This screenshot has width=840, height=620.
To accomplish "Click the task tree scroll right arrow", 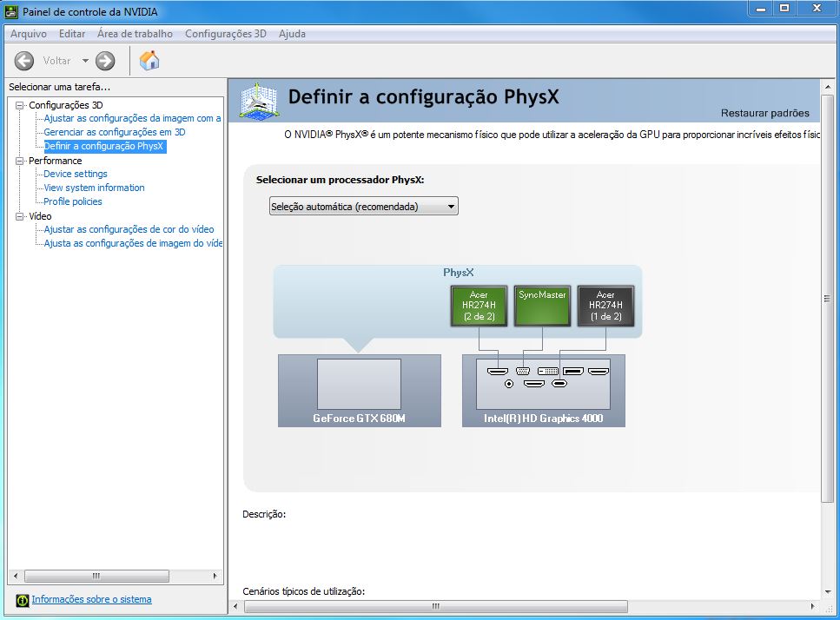I will click(x=215, y=576).
